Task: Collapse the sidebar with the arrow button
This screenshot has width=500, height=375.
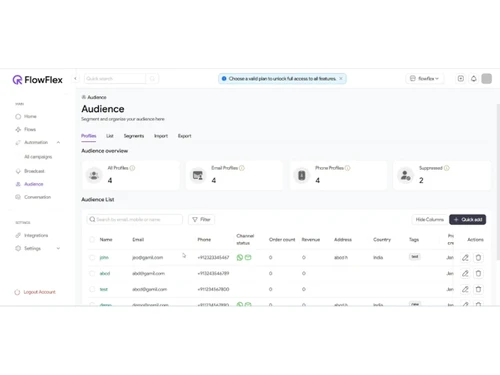Action: [x=75, y=79]
